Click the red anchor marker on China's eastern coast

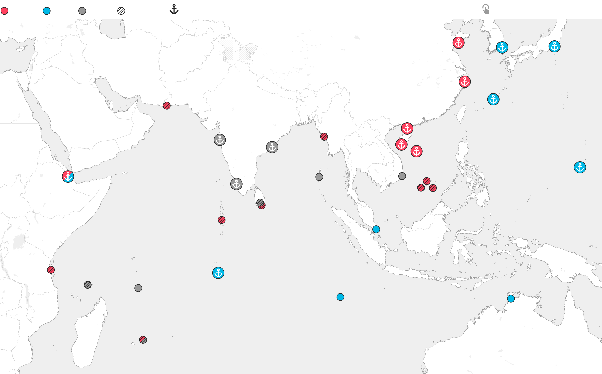[465, 81]
